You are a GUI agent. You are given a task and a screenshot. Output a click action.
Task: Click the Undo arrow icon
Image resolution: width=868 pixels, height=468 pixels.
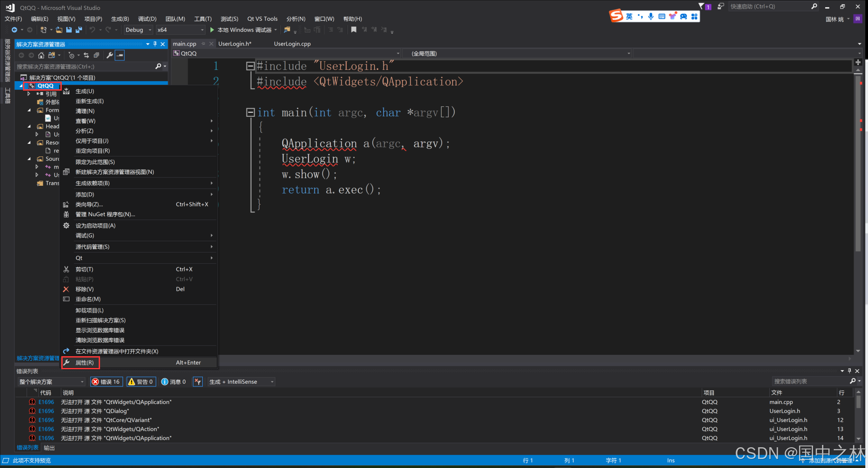coord(92,30)
